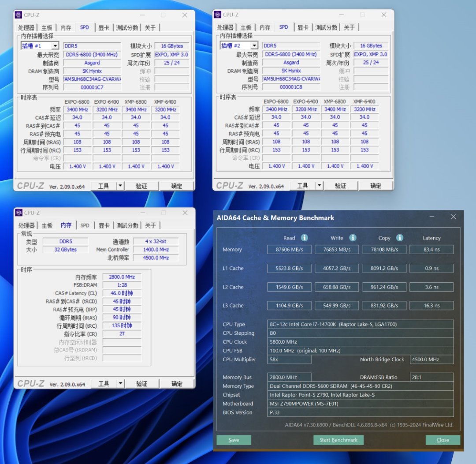476x464 pixels.
Task: Start Benchmark in AIDA64
Action: tap(338, 440)
